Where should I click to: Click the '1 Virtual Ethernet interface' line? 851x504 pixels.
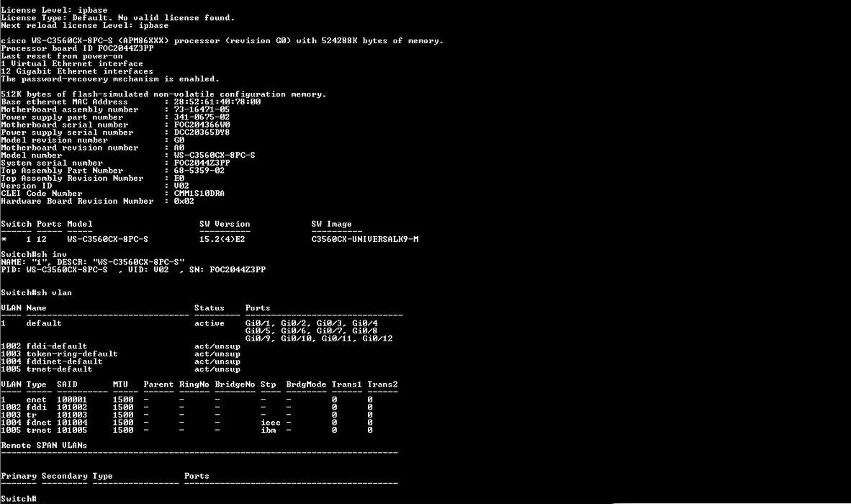(x=72, y=63)
